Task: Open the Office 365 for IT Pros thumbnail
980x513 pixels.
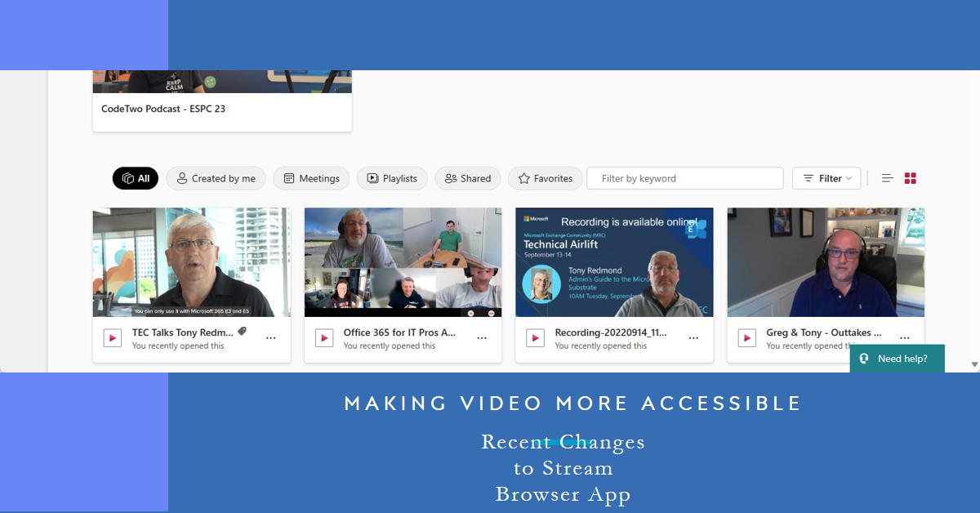Action: [403, 262]
